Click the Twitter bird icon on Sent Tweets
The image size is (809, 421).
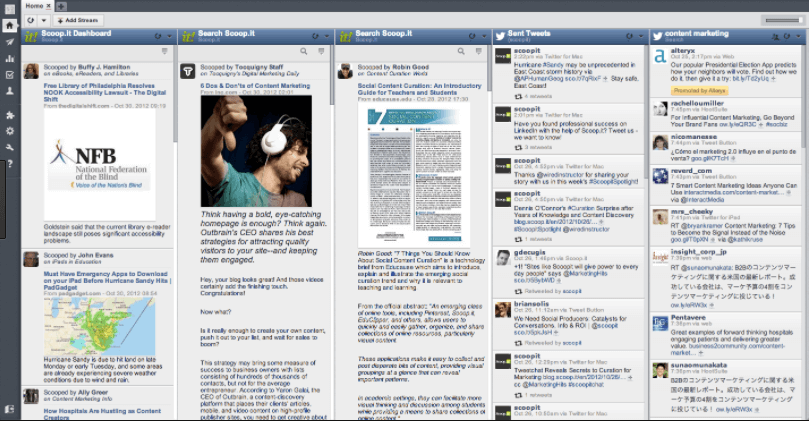coord(500,37)
